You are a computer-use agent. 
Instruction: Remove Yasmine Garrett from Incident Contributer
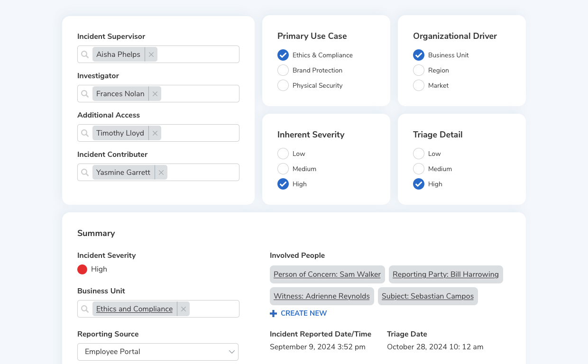click(161, 173)
